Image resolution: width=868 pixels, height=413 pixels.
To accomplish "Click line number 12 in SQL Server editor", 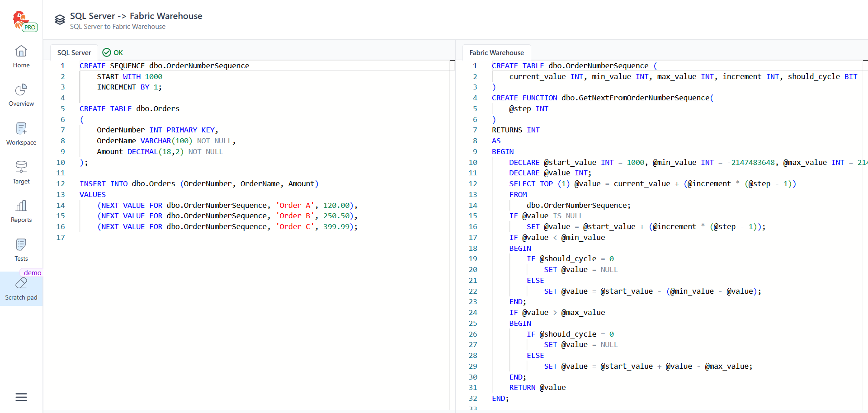I will [x=61, y=184].
